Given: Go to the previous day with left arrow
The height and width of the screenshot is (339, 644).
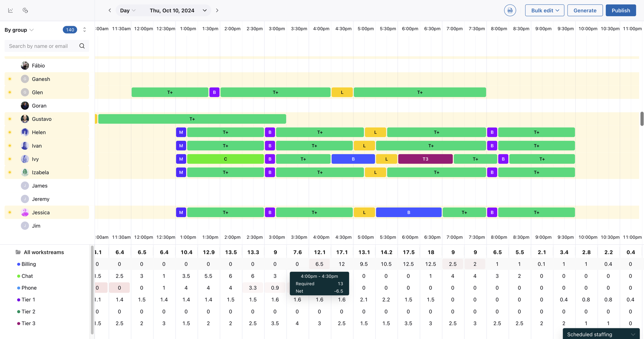Looking at the screenshot, I should (110, 10).
